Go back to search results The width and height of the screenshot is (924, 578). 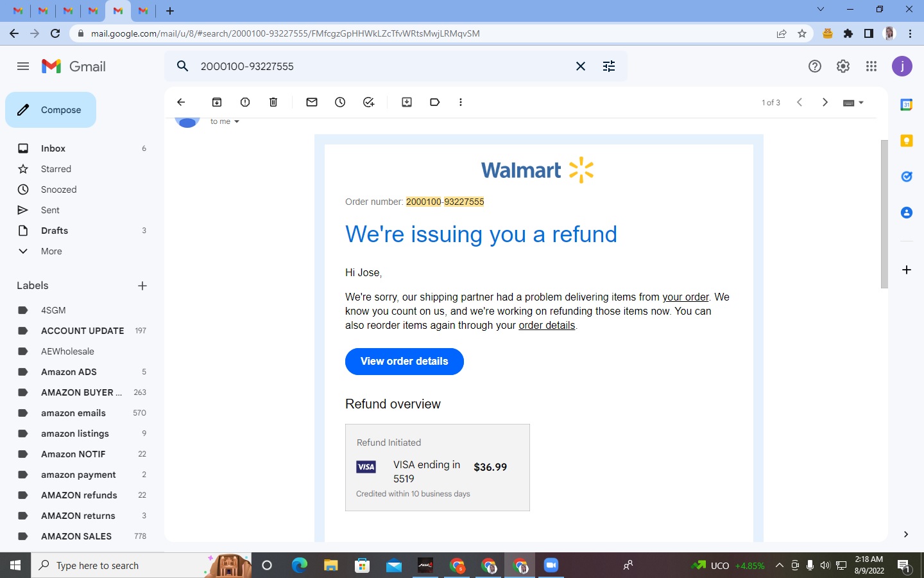181,102
